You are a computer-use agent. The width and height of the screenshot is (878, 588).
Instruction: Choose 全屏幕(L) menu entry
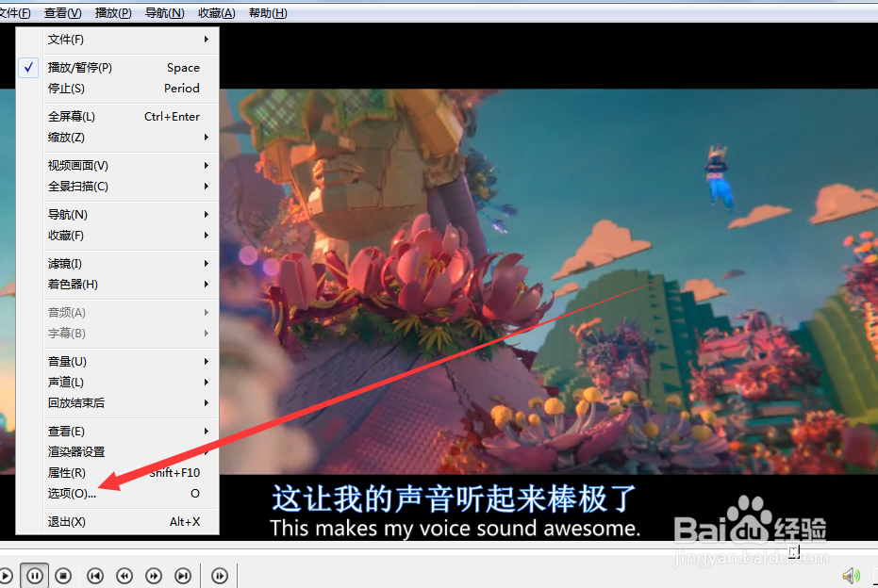click(118, 116)
